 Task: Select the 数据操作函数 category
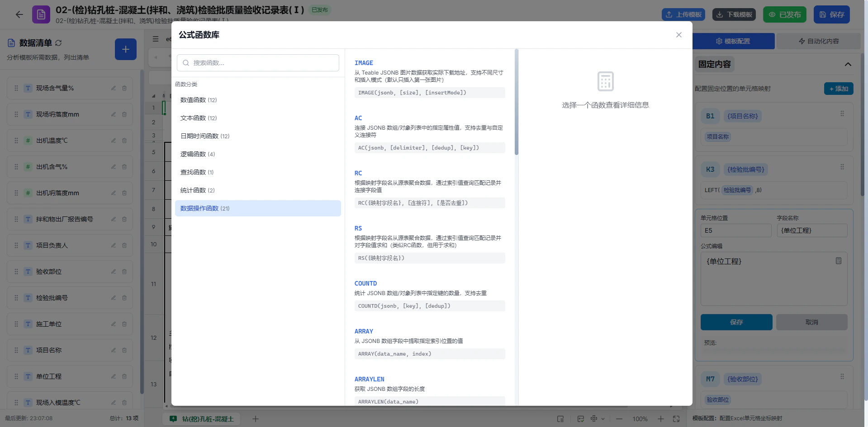point(258,208)
